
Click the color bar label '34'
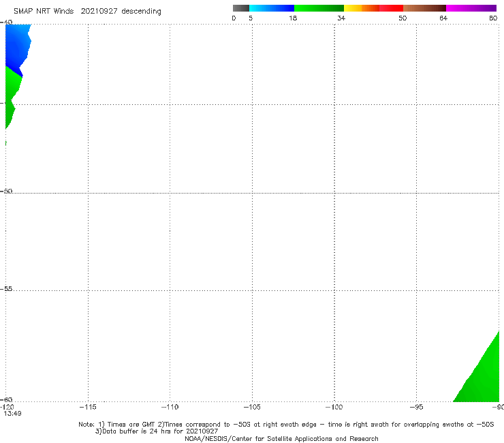coord(341,18)
